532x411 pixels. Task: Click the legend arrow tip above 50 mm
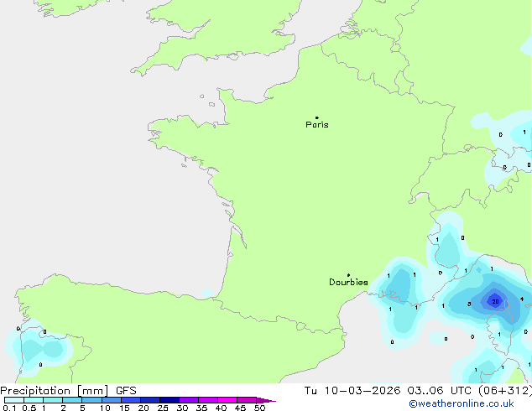point(266,400)
